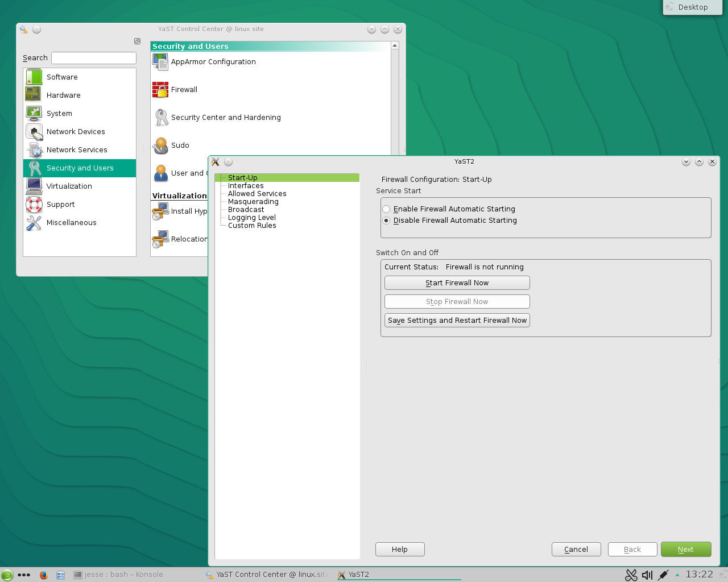
Task: Click the YaST Control Center scroll-up arrow
Action: (395, 45)
